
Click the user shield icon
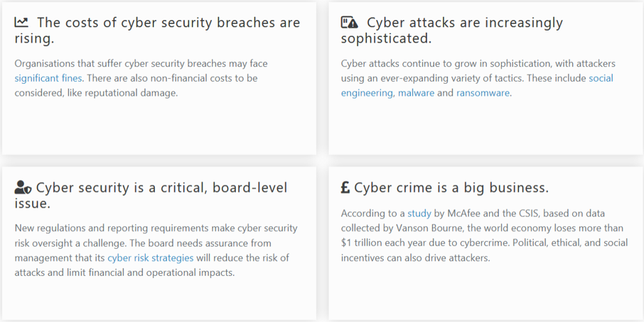(23, 187)
